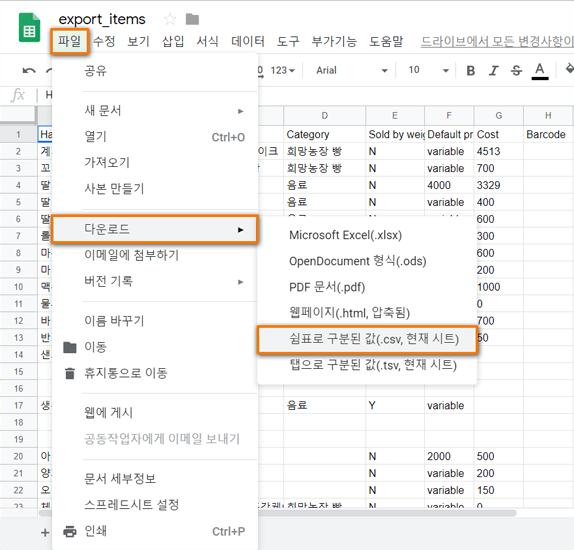Open the 서식 menu
This screenshot has height=550, width=574.
[x=207, y=41]
